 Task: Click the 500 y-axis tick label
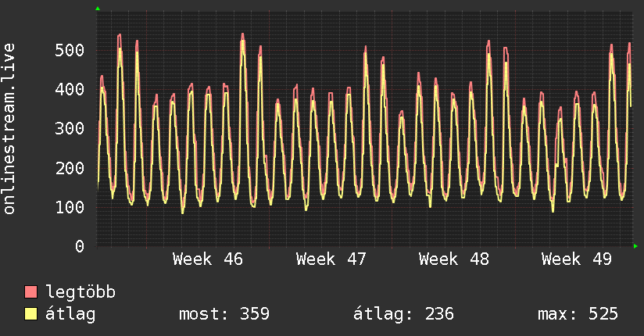tap(70, 50)
